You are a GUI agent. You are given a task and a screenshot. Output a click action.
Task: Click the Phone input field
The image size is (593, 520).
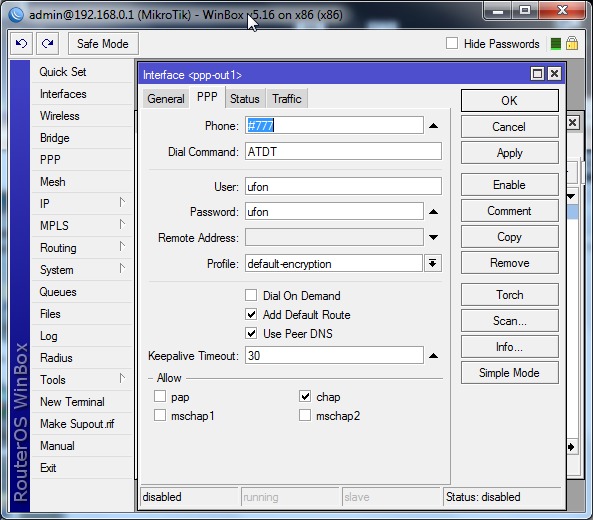point(334,125)
